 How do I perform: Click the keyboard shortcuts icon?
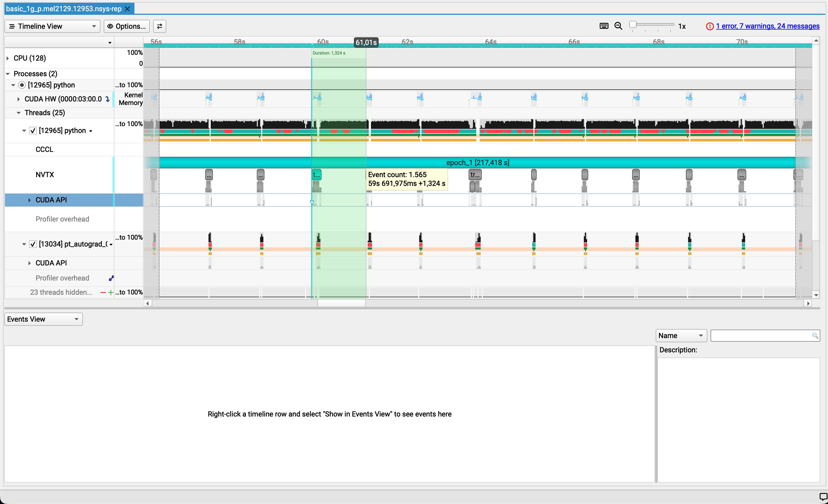pyautogui.click(x=604, y=26)
